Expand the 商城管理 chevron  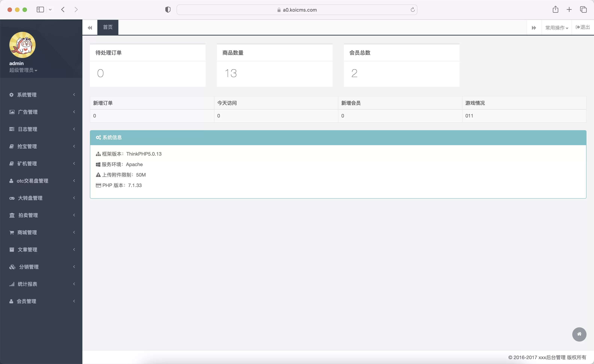[74, 232]
